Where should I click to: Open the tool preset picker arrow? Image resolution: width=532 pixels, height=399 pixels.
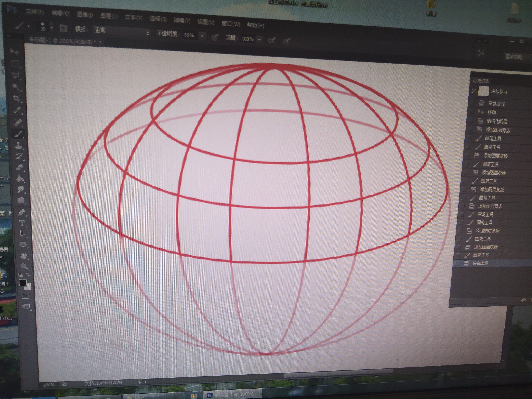click(29, 26)
